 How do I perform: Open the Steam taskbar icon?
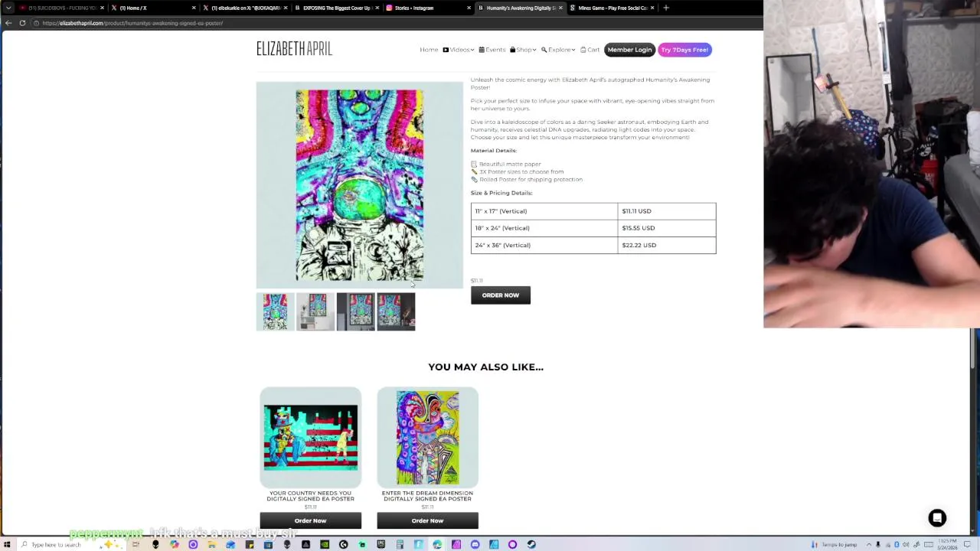(531, 544)
